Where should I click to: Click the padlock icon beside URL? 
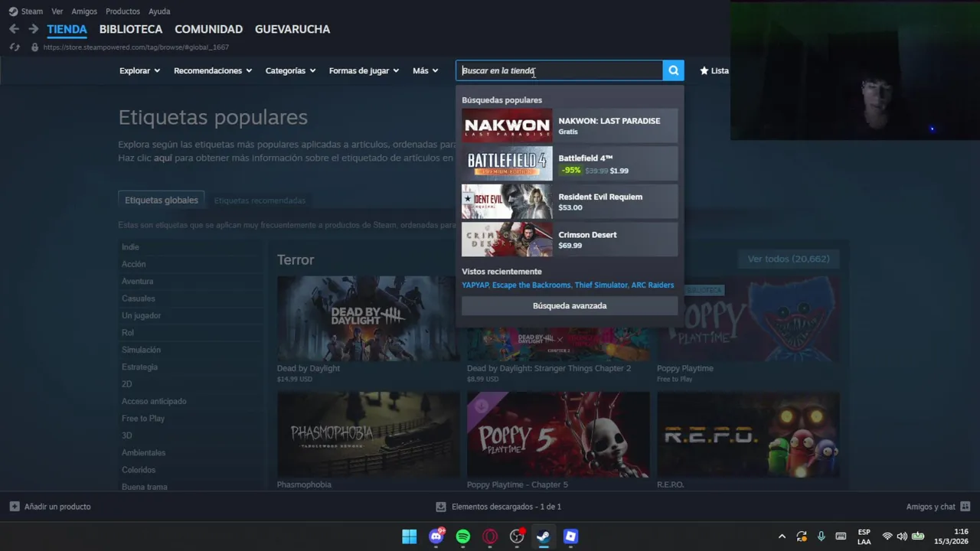pyautogui.click(x=34, y=47)
